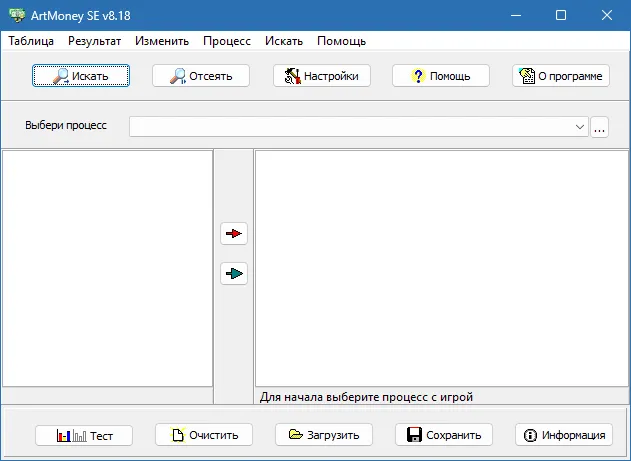The height and width of the screenshot is (461, 631).
Task: Click the Выбери процесс label
Action: point(66,125)
